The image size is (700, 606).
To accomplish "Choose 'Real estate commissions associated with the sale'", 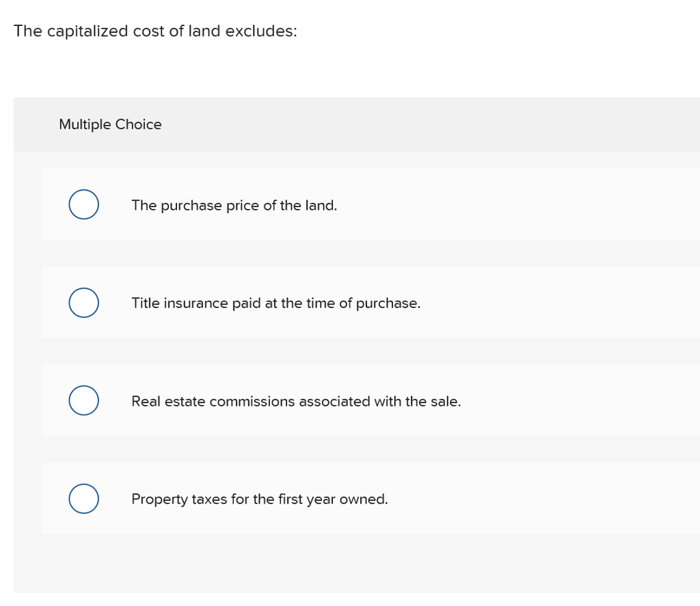I will (297, 401).
